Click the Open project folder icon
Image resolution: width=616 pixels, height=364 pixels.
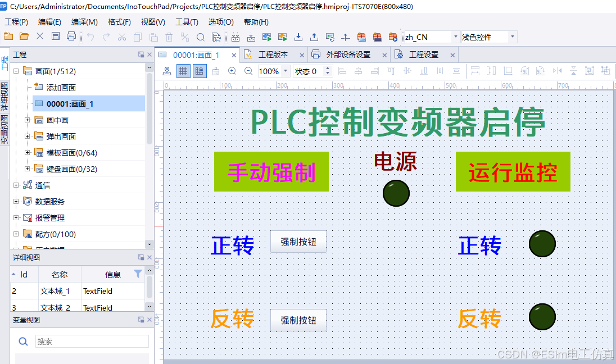coord(24,37)
